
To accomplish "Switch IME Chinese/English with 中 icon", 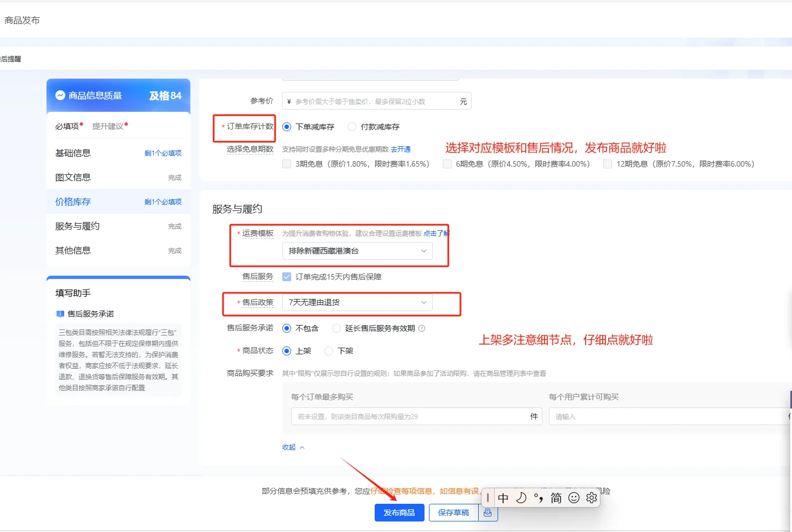I will [x=503, y=498].
